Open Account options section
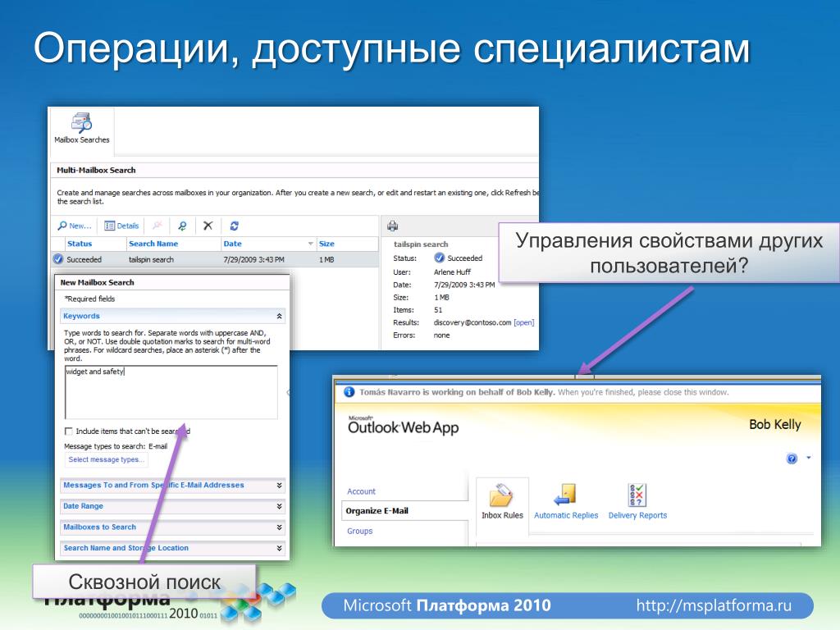The image size is (840, 630). [361, 491]
